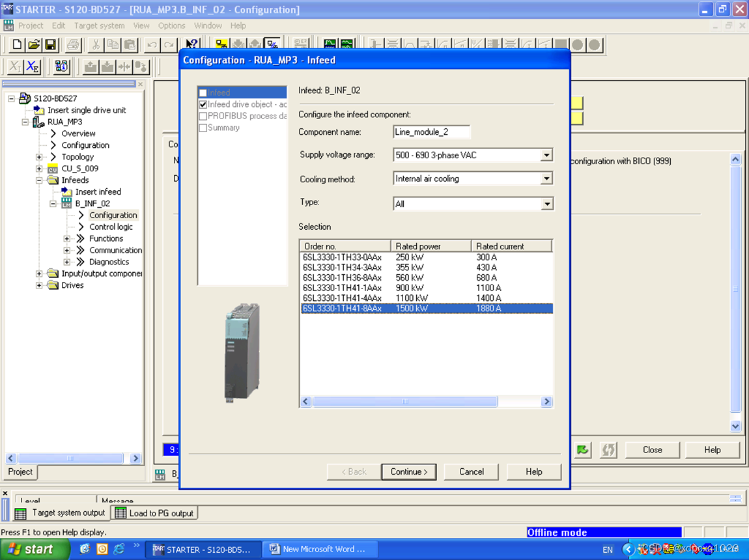Click the Load to PG upload icon
This screenshot has height=560, width=749.
(x=91, y=67)
